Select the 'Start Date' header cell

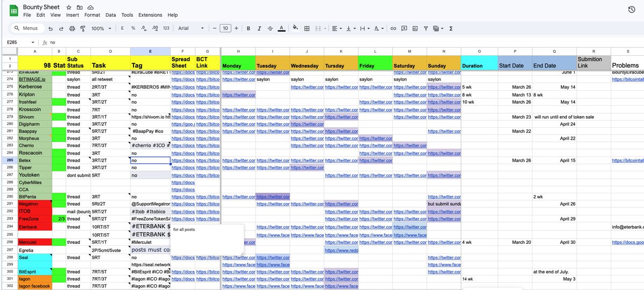(515, 62)
